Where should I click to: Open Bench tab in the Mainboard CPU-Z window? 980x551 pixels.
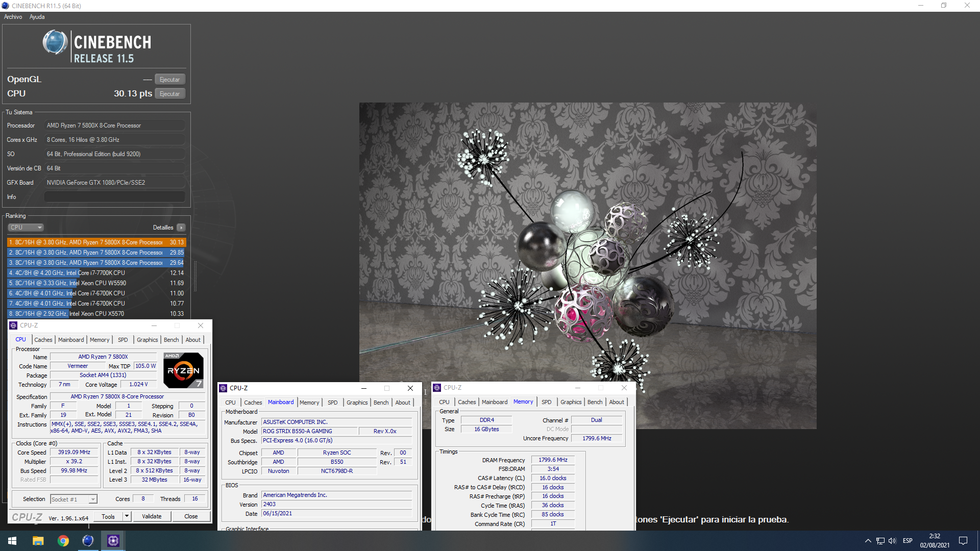pyautogui.click(x=381, y=403)
